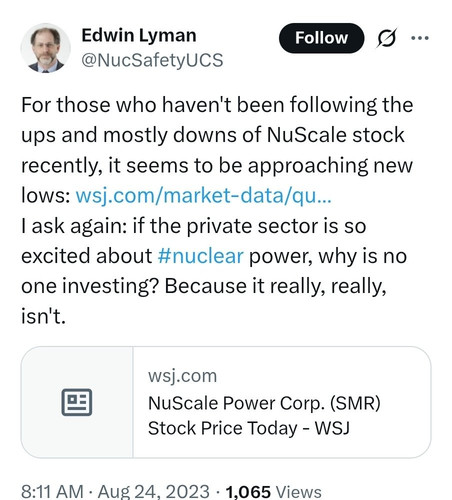View the 1,065 Views count

[274, 492]
